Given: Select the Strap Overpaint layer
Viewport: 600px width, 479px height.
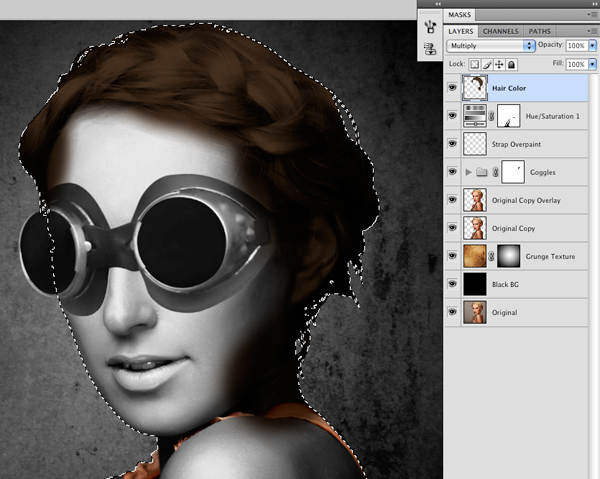Looking at the screenshot, I should [x=516, y=144].
